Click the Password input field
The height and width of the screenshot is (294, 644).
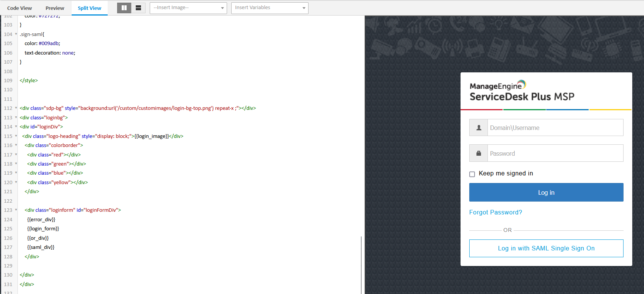click(555, 153)
